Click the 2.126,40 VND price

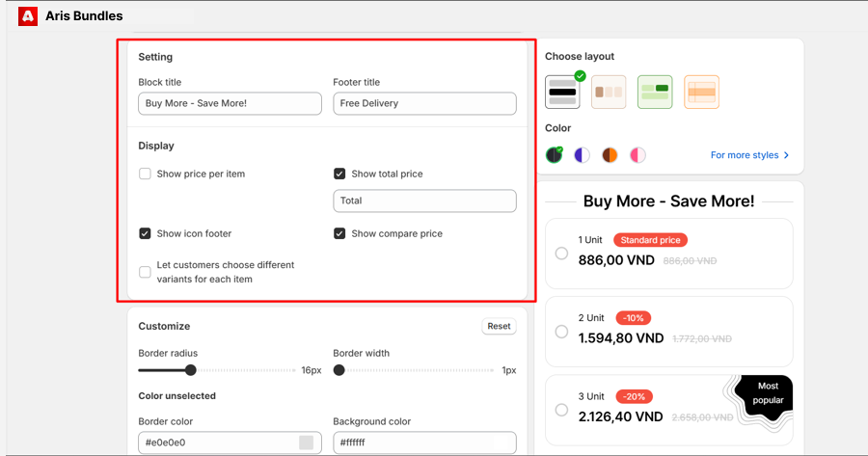click(620, 416)
